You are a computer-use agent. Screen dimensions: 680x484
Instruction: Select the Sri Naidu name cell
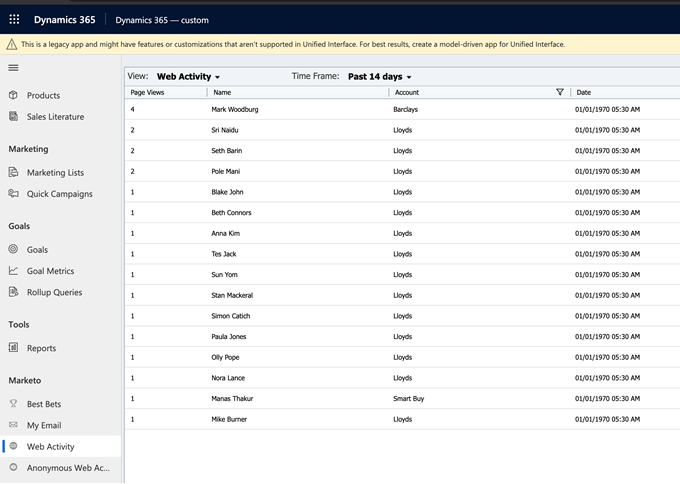(x=225, y=130)
